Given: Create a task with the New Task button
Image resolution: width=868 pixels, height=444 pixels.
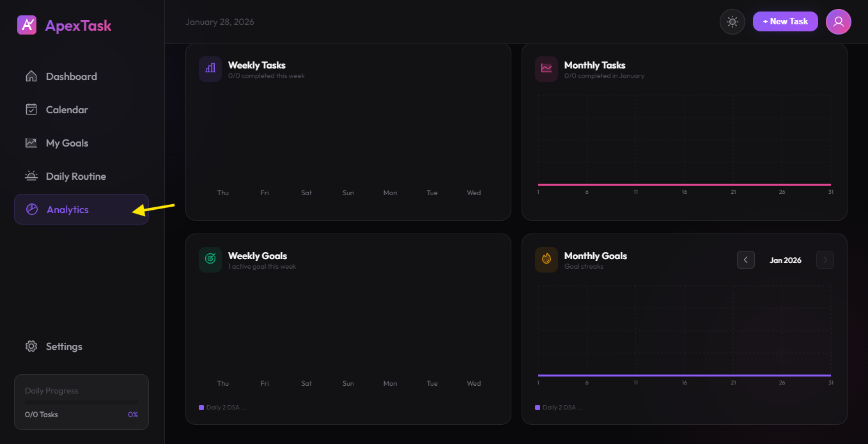Looking at the screenshot, I should [x=785, y=21].
